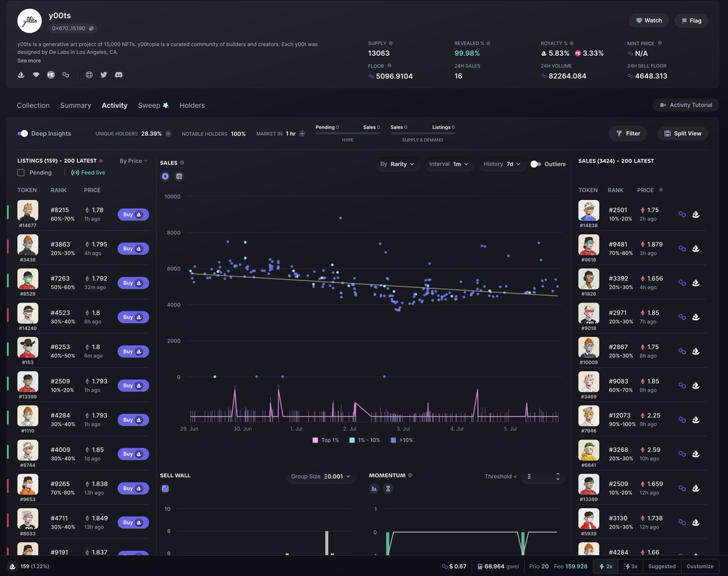Switch to the Holders tab
728x576 pixels.
pyautogui.click(x=192, y=105)
